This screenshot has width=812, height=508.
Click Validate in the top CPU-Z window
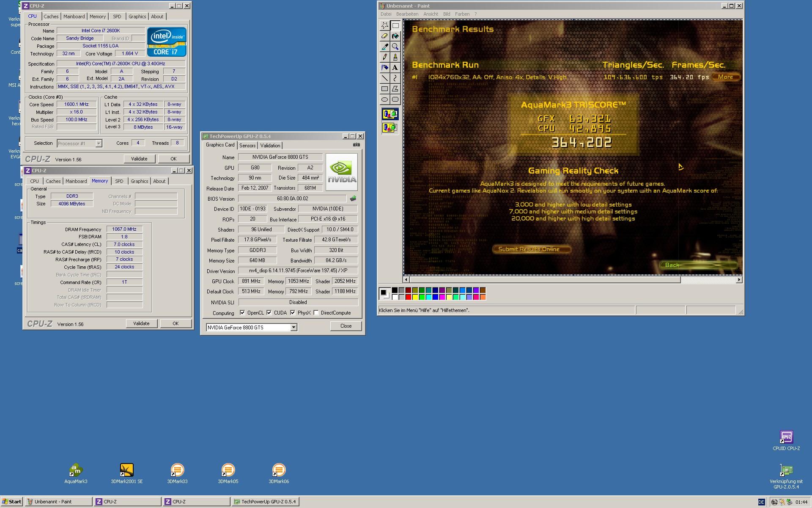click(139, 159)
